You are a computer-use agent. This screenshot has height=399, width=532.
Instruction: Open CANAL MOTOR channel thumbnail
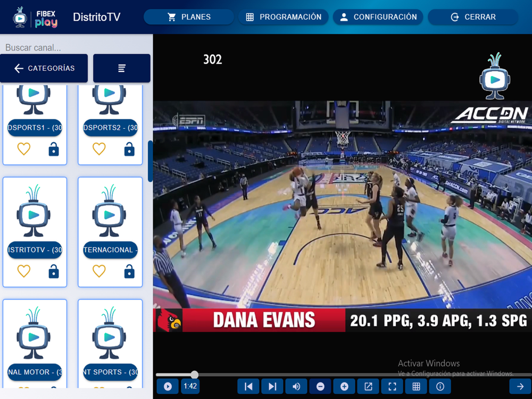pos(34,333)
